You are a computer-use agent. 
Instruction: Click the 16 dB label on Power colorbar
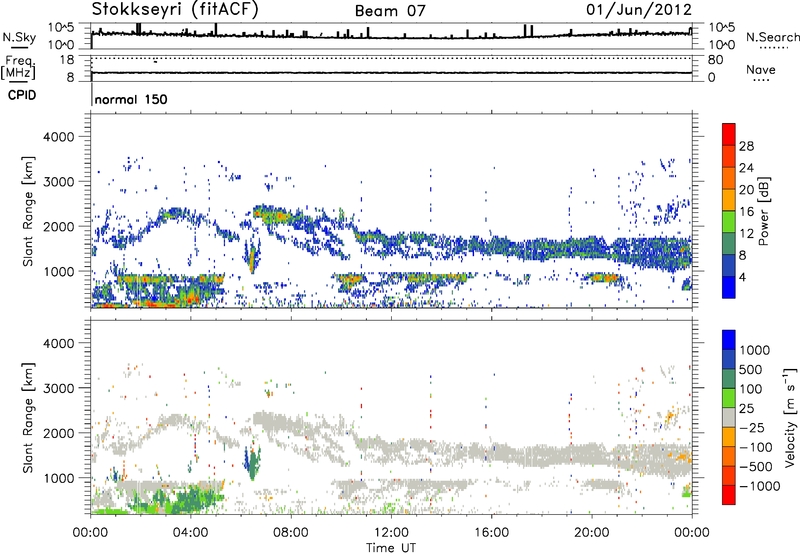746,212
